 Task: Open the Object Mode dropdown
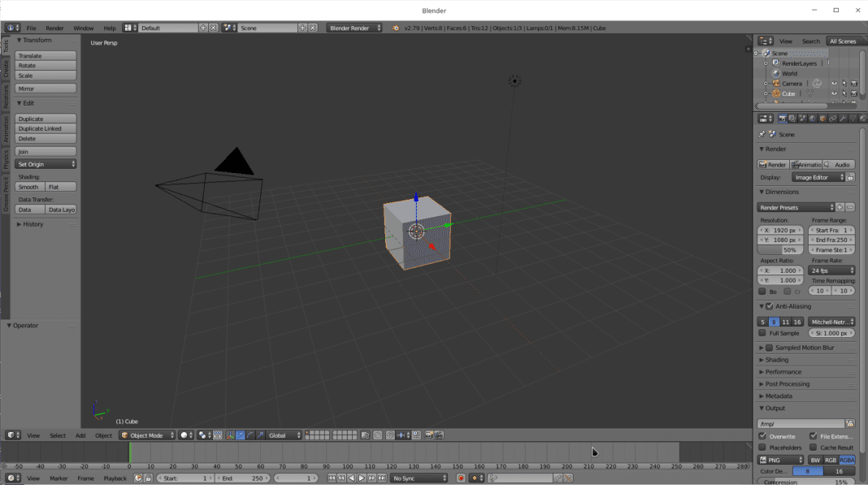(x=147, y=435)
